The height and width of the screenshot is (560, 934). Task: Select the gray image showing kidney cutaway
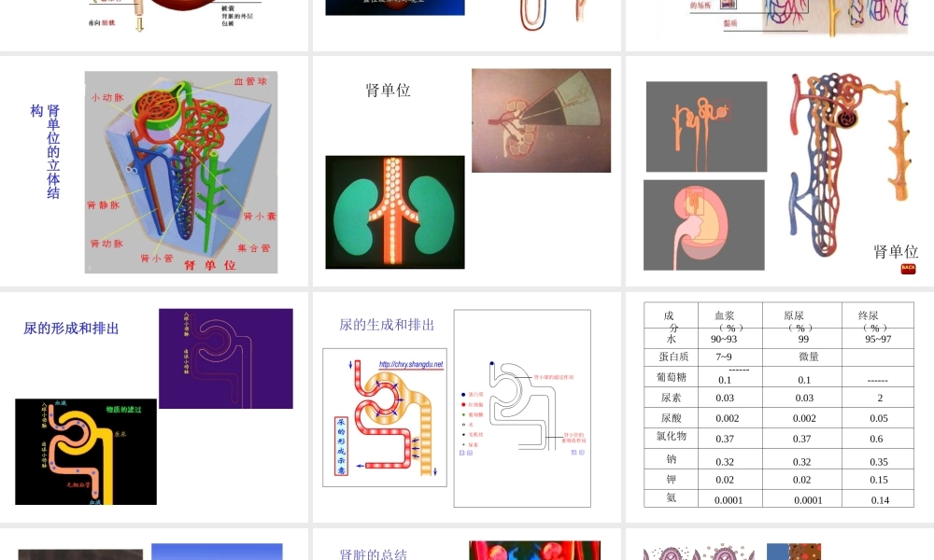pyautogui.click(x=704, y=225)
